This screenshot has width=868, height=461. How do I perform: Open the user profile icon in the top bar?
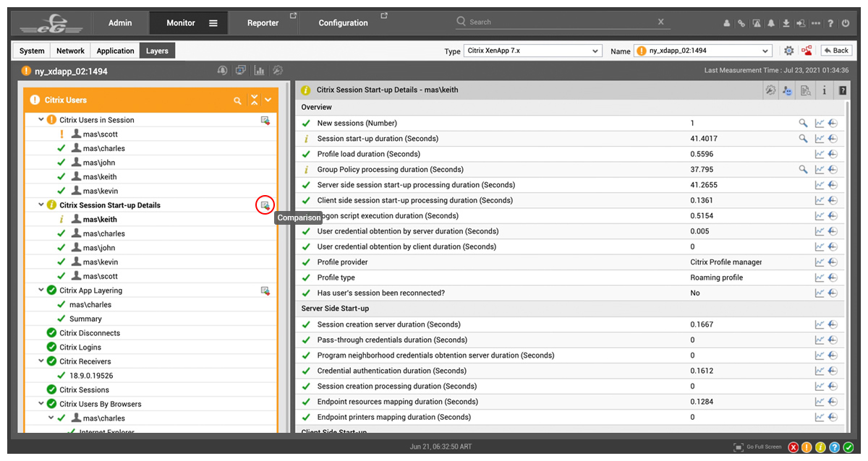pyautogui.click(x=727, y=23)
